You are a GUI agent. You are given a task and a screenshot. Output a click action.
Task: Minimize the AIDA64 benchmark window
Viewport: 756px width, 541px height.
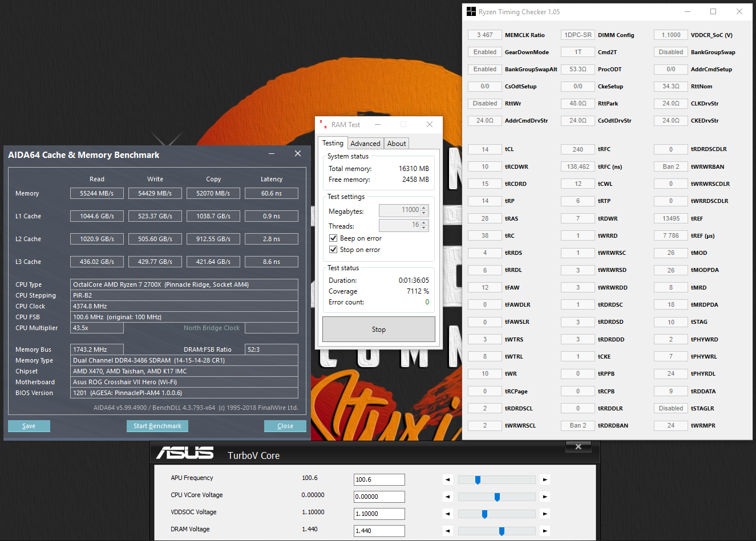pos(272,154)
